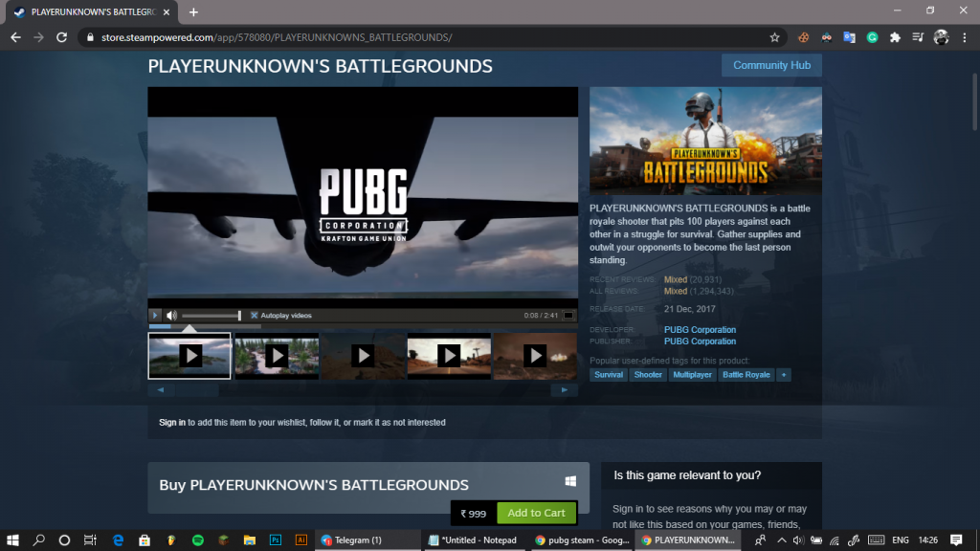Expand more tags with plus button
This screenshot has height=551, width=980.
[783, 375]
